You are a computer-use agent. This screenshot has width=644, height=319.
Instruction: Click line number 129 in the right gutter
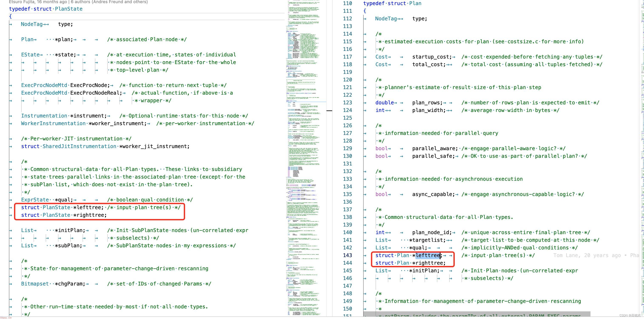tap(347, 148)
